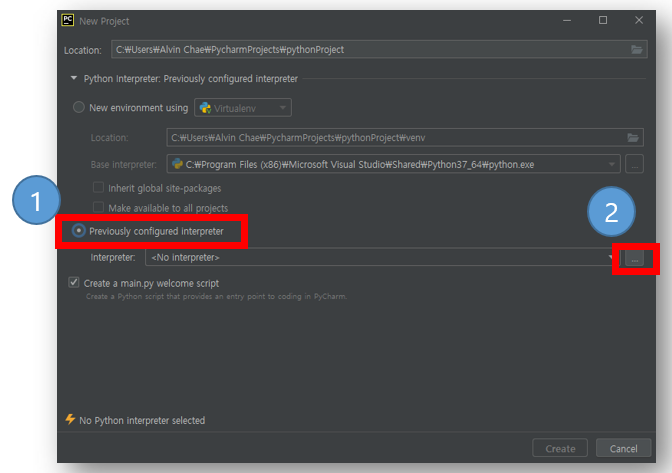Open the Virtualenv environment type dropdown
Viewport: 672px width, 473px height.
click(x=243, y=108)
